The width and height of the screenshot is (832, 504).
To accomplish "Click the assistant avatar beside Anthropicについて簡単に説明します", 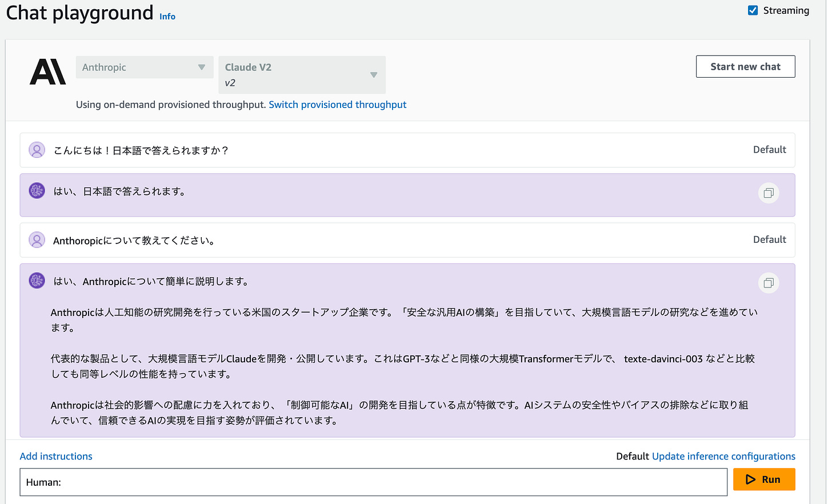I will click(37, 281).
